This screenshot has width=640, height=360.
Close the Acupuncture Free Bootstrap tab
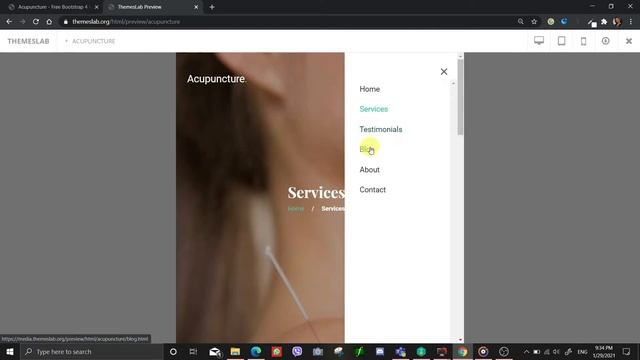point(97,7)
